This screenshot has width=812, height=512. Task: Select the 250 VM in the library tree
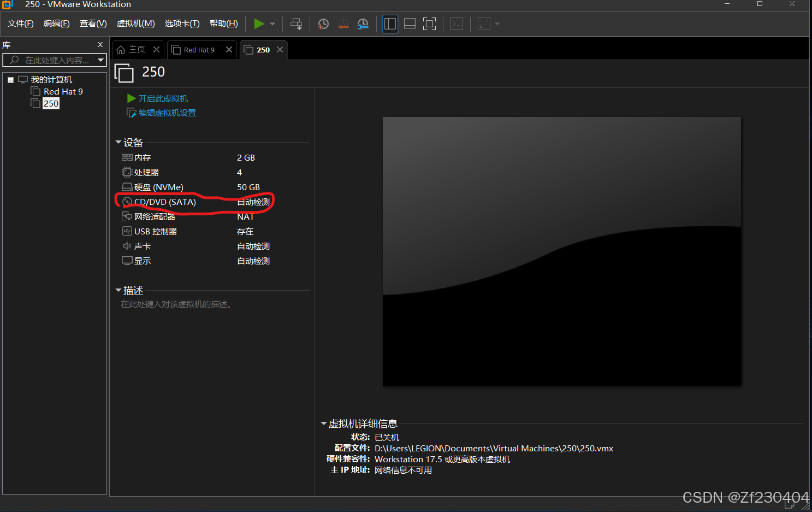click(x=51, y=103)
